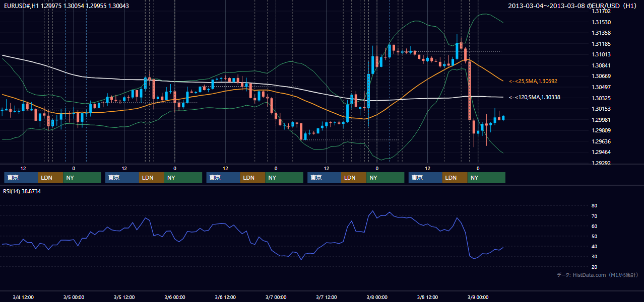Click the 1.29636 price axis label
The width and height of the screenshot is (644, 302).
click(601, 141)
